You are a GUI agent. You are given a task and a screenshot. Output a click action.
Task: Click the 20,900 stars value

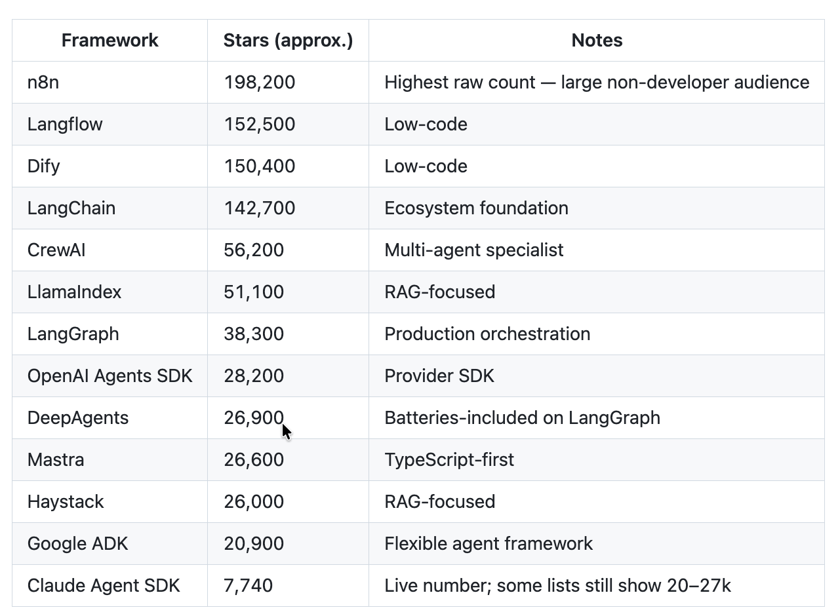[254, 544]
